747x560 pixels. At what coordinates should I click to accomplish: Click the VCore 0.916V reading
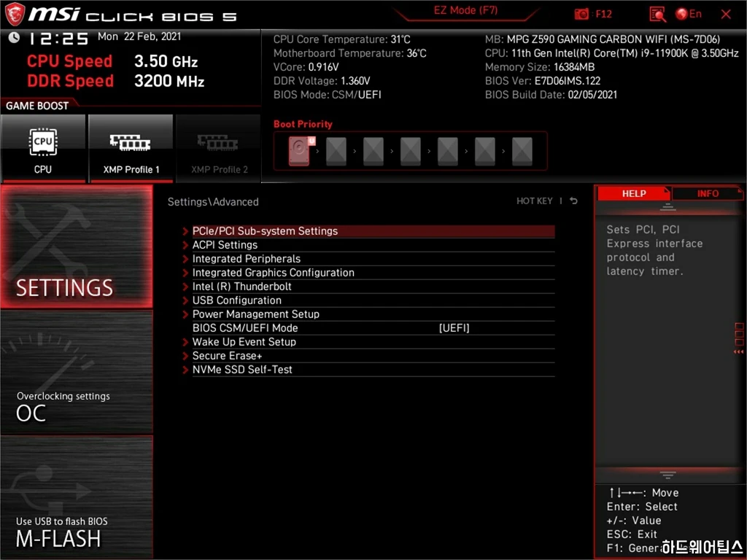pyautogui.click(x=306, y=67)
